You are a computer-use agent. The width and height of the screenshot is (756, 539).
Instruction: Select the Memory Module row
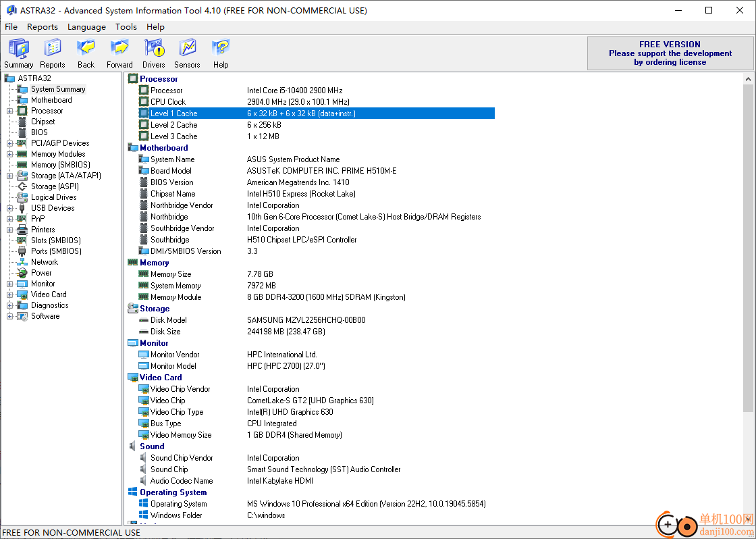(x=317, y=297)
